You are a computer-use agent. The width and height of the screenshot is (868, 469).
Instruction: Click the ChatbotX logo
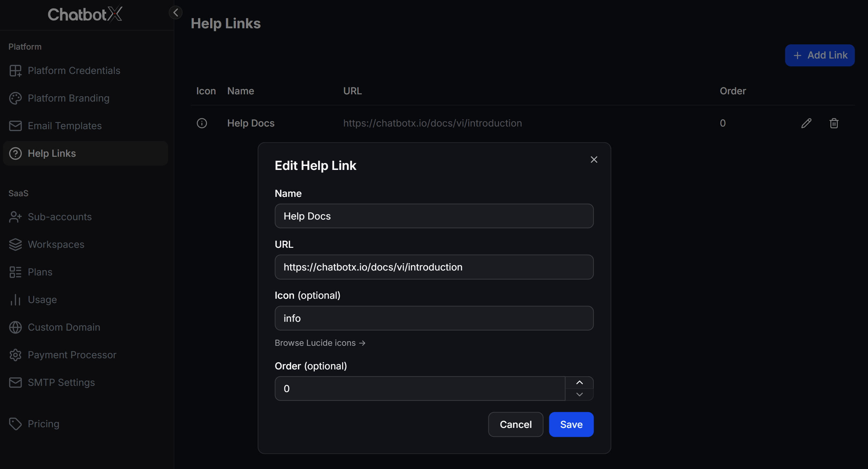[85, 14]
